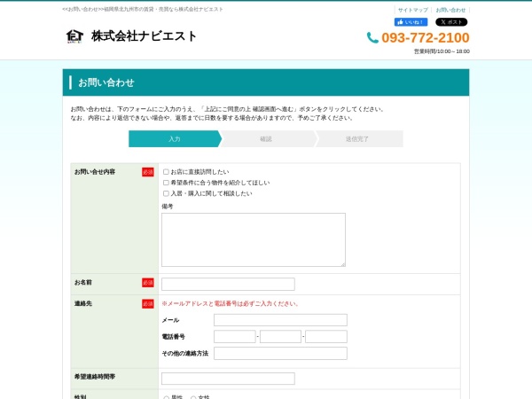
Task: Focus the その他の連絡方法 input field
Action: click(280, 353)
